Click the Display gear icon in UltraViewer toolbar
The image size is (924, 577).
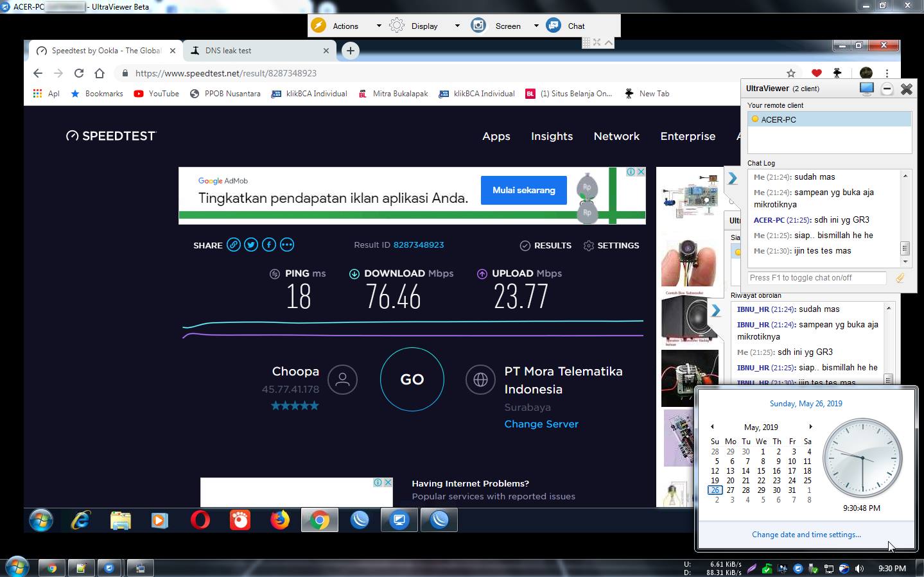click(x=397, y=26)
